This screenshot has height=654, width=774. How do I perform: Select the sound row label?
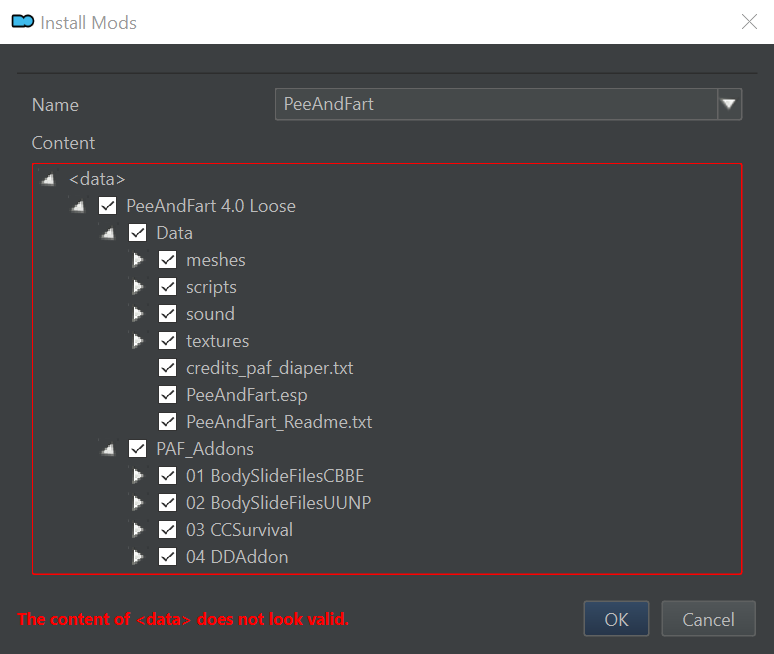pyautogui.click(x=210, y=314)
